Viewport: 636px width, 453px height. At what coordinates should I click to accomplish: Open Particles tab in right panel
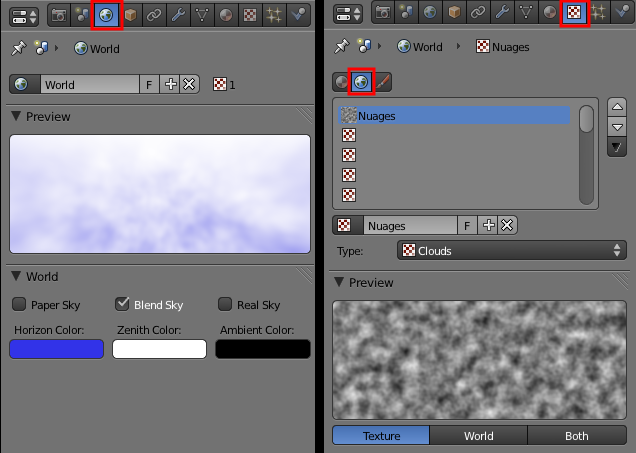(598, 13)
